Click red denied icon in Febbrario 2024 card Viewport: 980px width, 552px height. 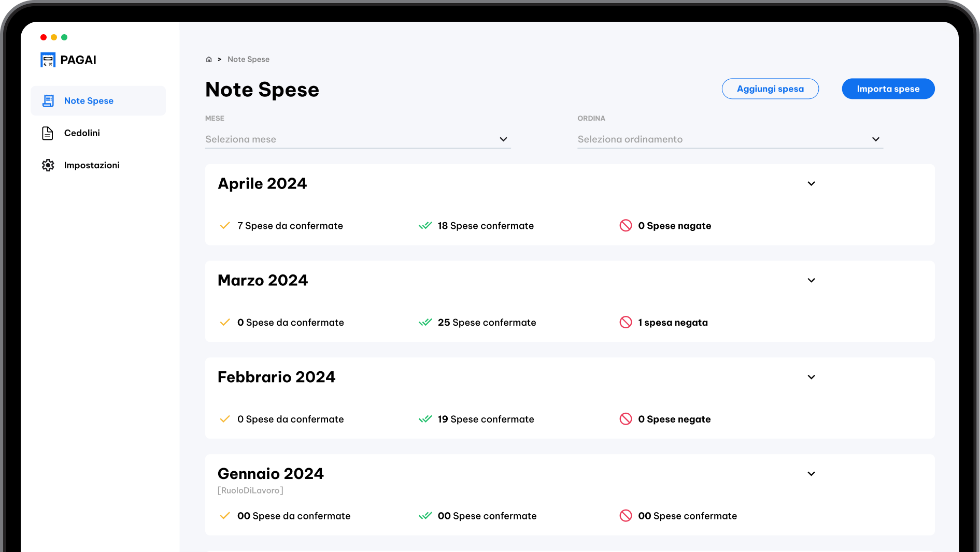(626, 419)
